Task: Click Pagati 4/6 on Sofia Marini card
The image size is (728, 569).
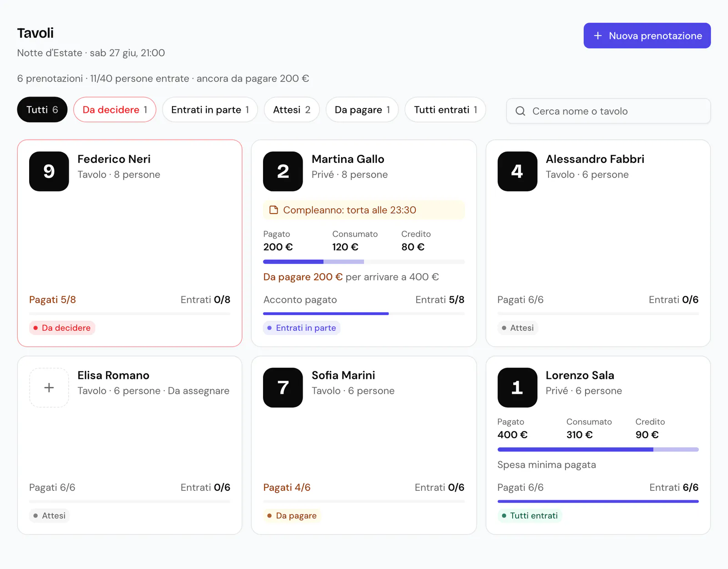Action: point(287,488)
